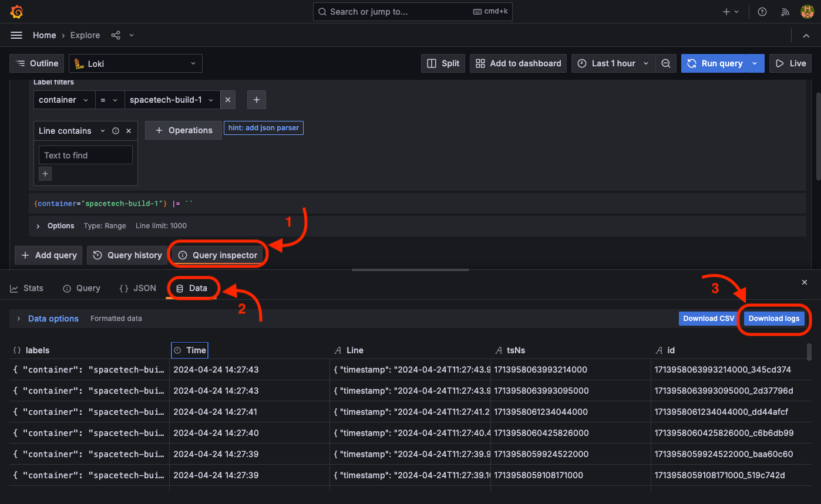Open Query history
This screenshot has width=821, height=504.
coord(127,255)
